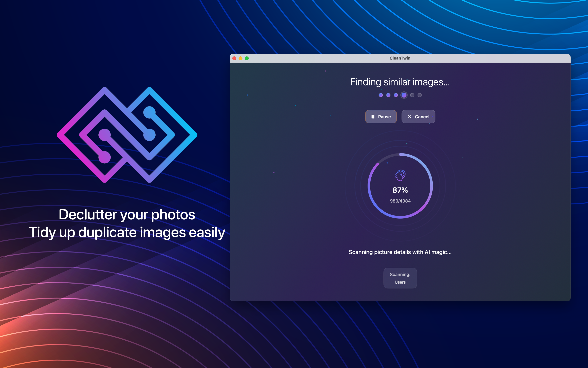
Task: Click 'Tidy up duplicate images easily' text
Action: point(127,232)
